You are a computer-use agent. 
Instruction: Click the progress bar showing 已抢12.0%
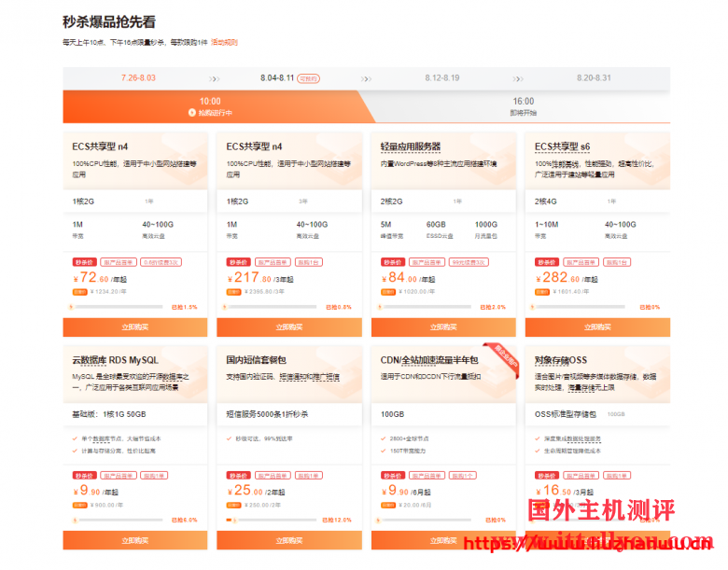click(271, 520)
